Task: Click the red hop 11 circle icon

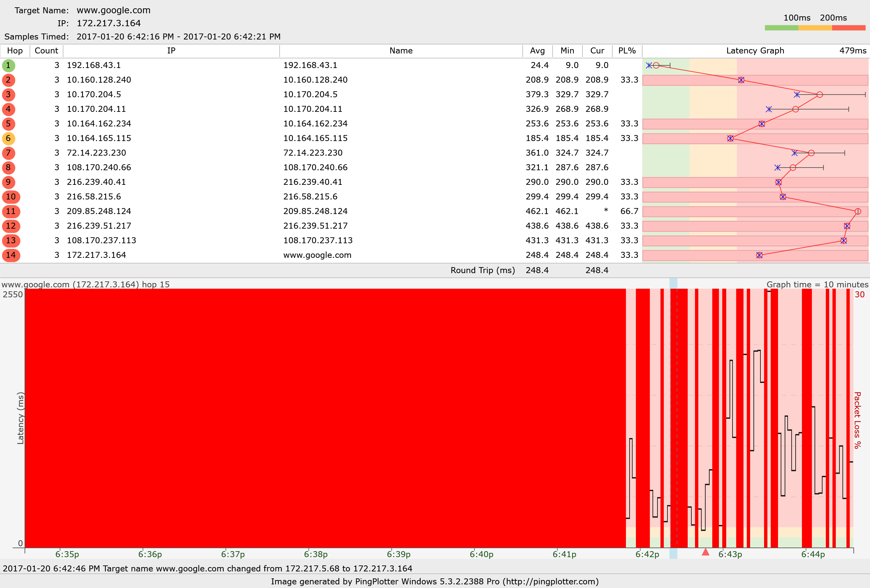Action: coord(11,211)
